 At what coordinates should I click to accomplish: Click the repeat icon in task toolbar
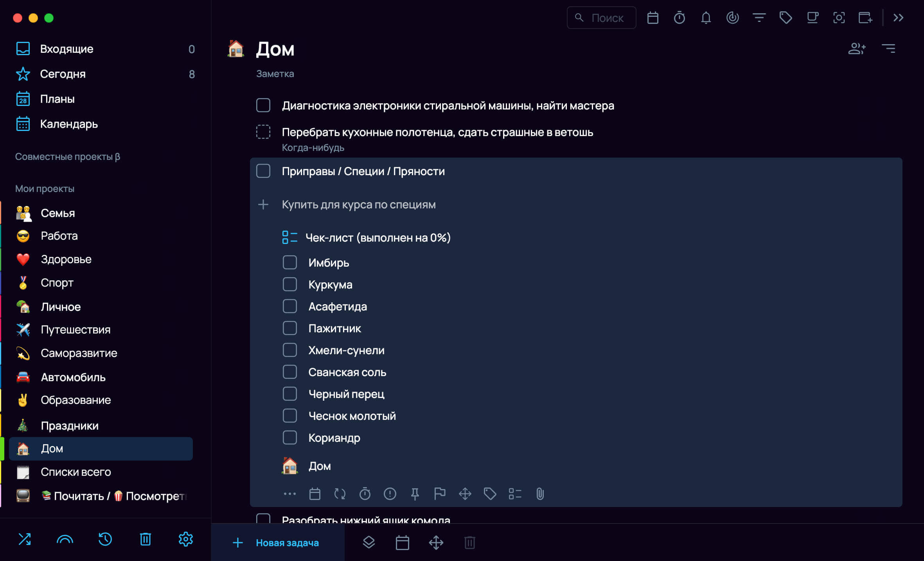(340, 494)
